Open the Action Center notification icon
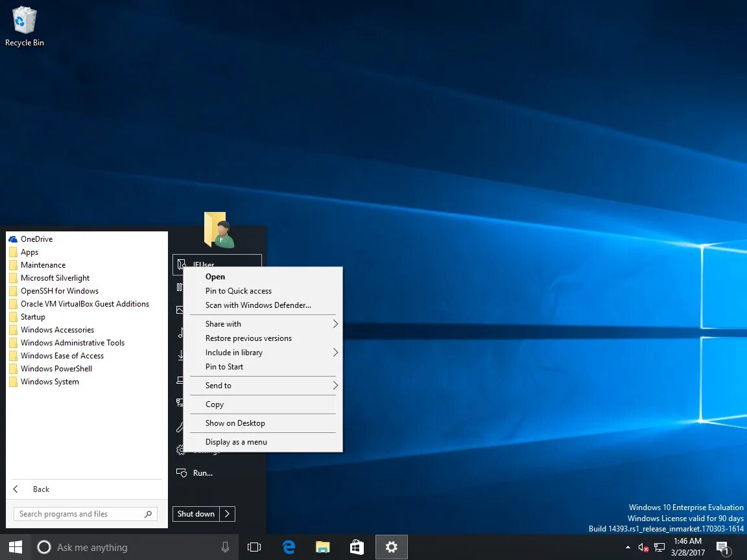The width and height of the screenshot is (747, 560). [722, 547]
